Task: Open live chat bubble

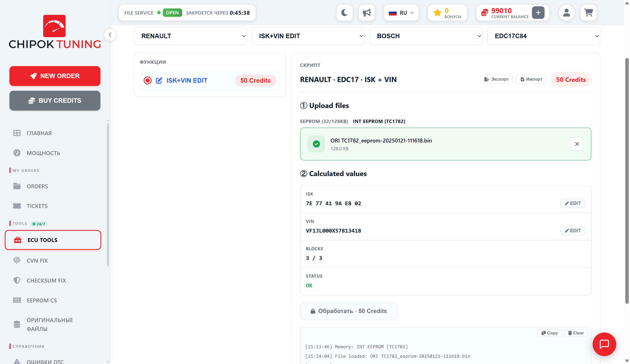Action: 604,344
